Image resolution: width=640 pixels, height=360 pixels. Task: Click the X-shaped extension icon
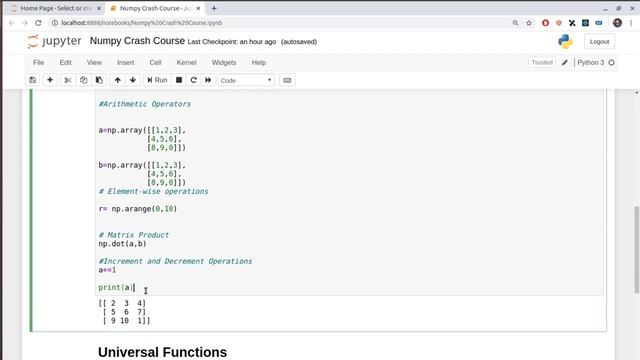pos(572,23)
